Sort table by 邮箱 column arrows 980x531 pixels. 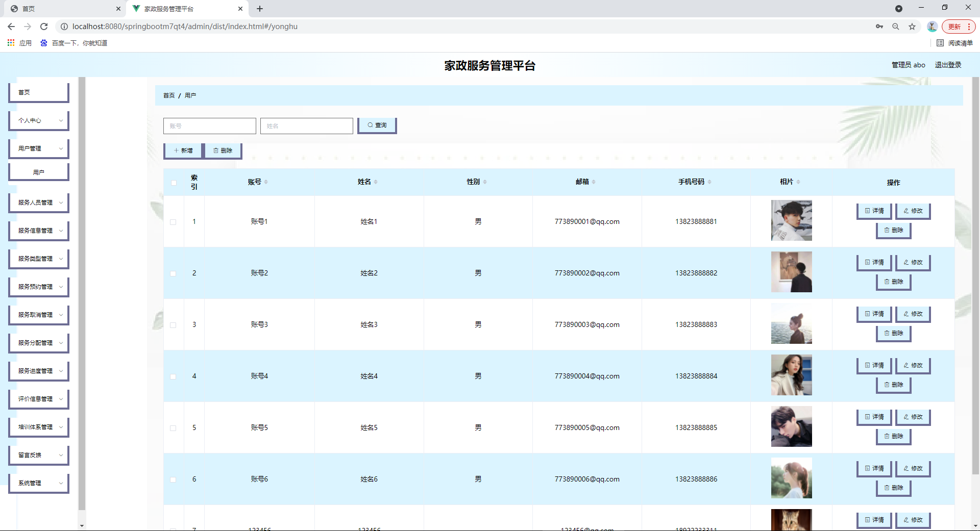coord(594,182)
